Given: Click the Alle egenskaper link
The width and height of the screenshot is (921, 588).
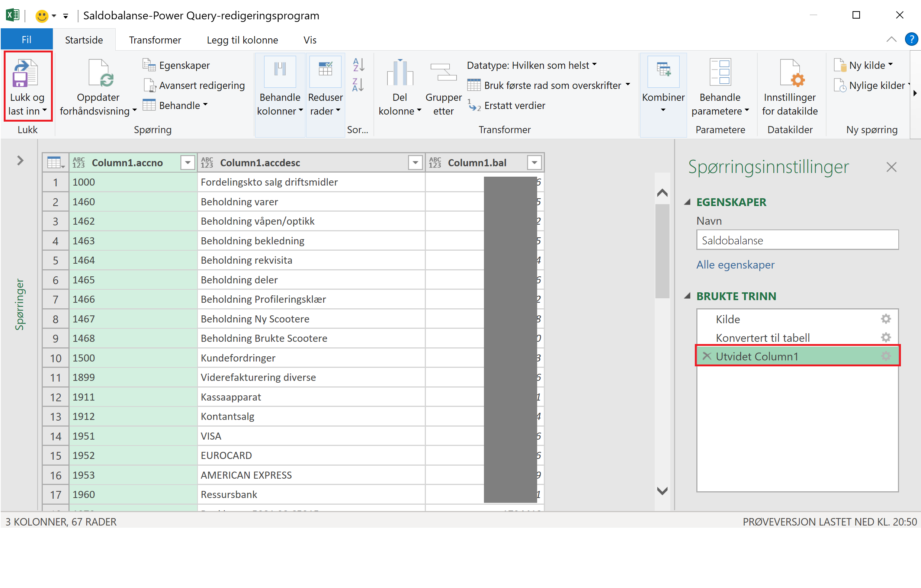Looking at the screenshot, I should tap(735, 264).
